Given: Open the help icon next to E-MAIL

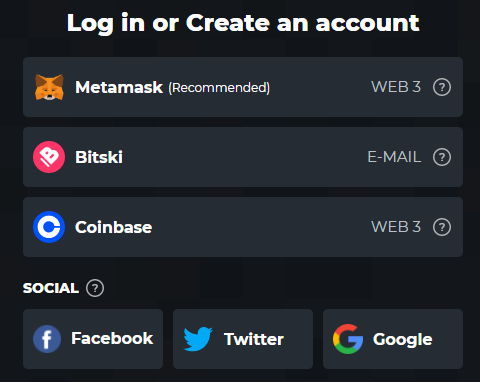Looking at the screenshot, I should 442,157.
